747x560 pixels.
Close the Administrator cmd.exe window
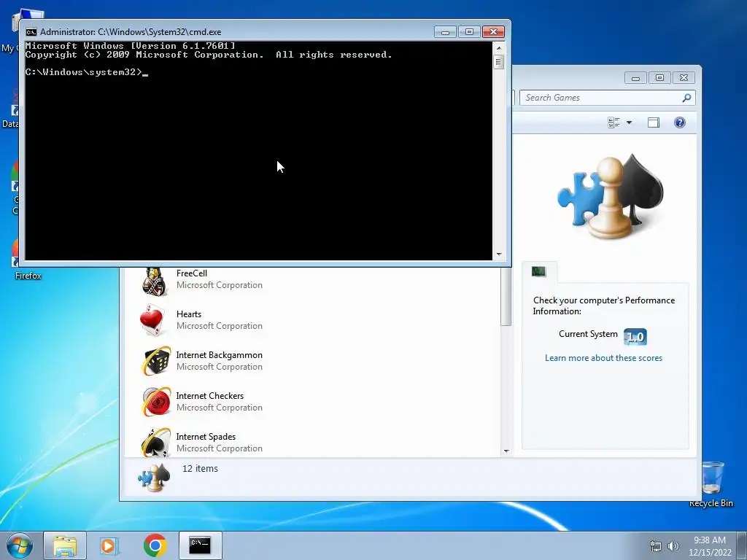[x=493, y=32]
